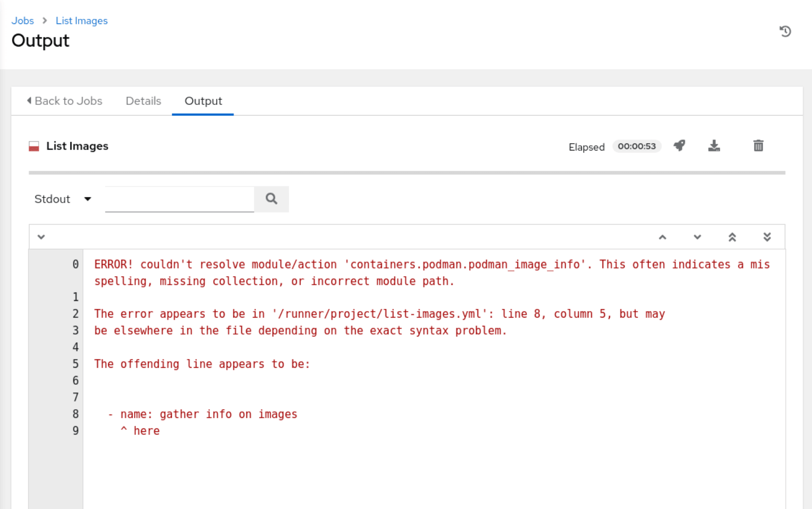Viewport: 812px width, 509px height.
Task: Open the Stdout filter dropdown
Action: [x=63, y=199]
